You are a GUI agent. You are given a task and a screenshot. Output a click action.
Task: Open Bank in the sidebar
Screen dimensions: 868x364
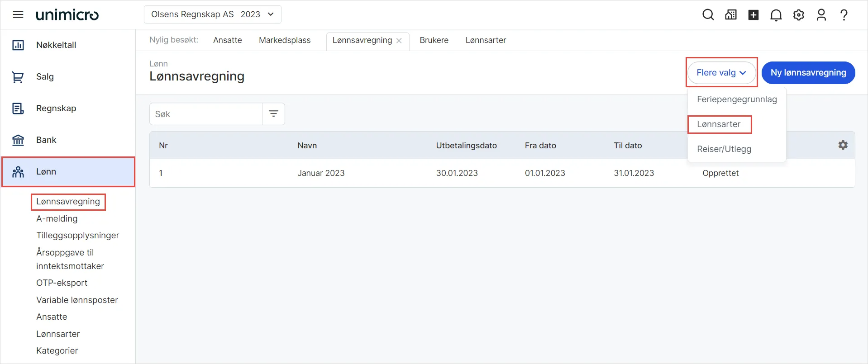(46, 140)
